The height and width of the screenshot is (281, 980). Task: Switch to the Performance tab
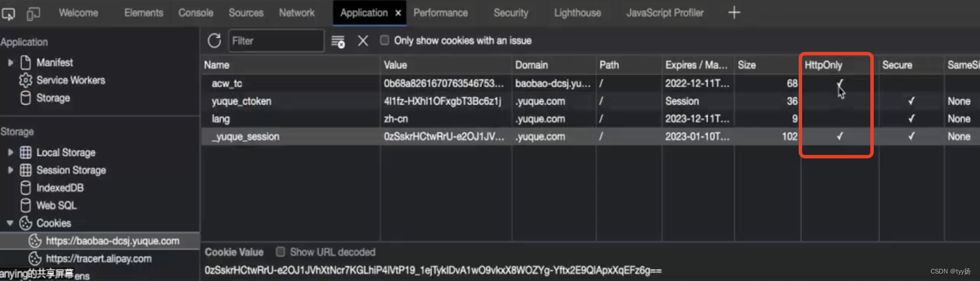[440, 13]
